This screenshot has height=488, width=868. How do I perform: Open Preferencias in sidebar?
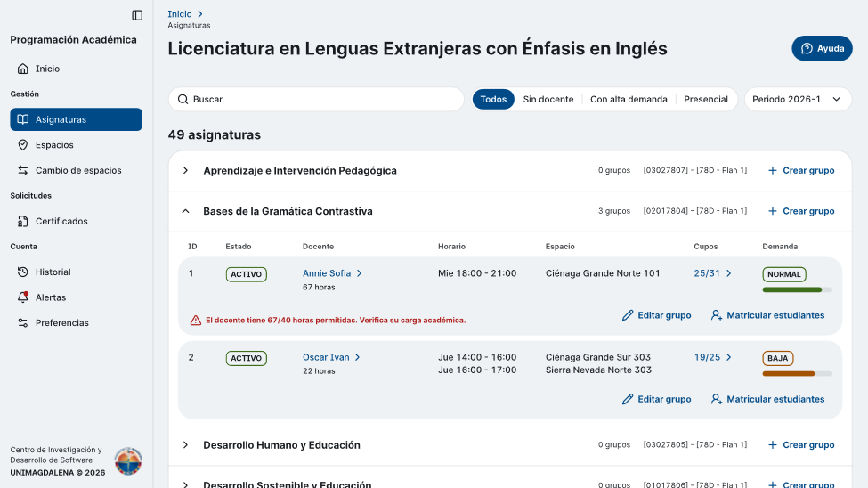coord(76,323)
